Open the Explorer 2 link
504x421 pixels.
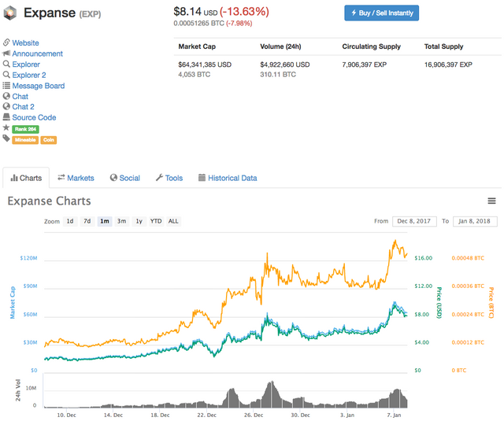29,75
